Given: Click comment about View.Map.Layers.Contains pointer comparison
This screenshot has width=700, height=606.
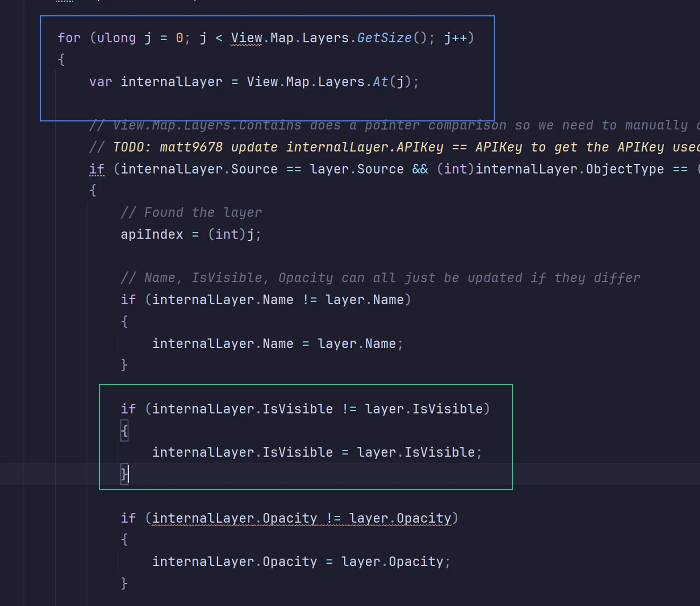Looking at the screenshot, I should coord(394,125).
